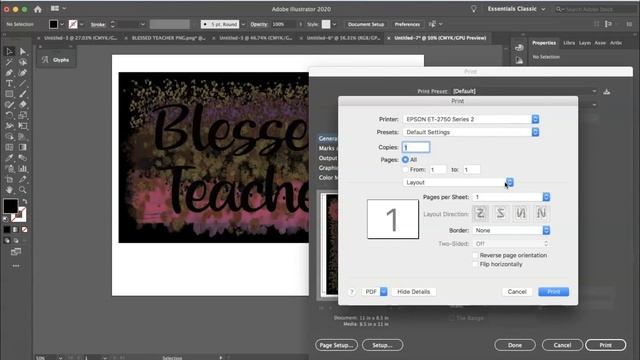Click Done in Adobe print dialog
The image size is (640, 360).
[x=515, y=345]
